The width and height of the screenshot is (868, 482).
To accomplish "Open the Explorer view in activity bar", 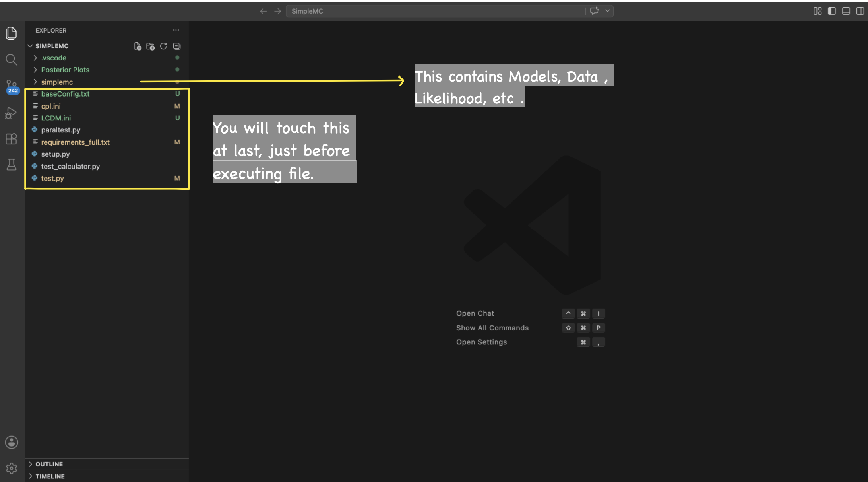I will (x=12, y=33).
